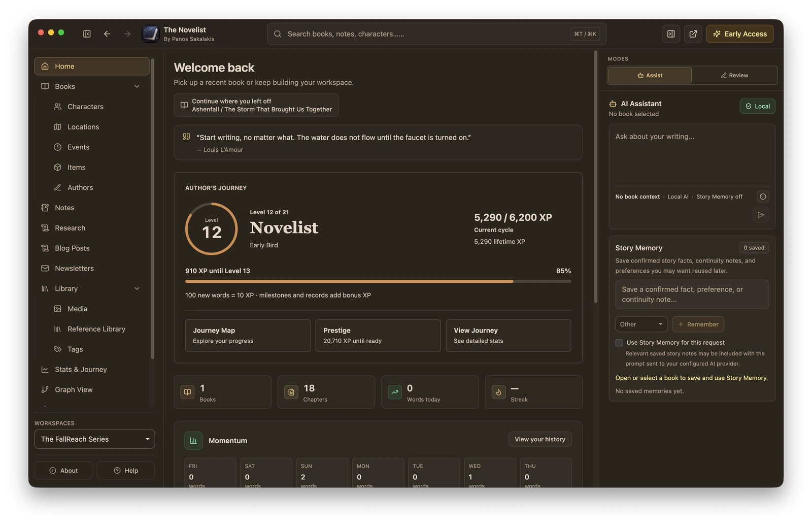Click View your history button
Image resolution: width=812 pixels, height=525 pixels.
click(540, 439)
